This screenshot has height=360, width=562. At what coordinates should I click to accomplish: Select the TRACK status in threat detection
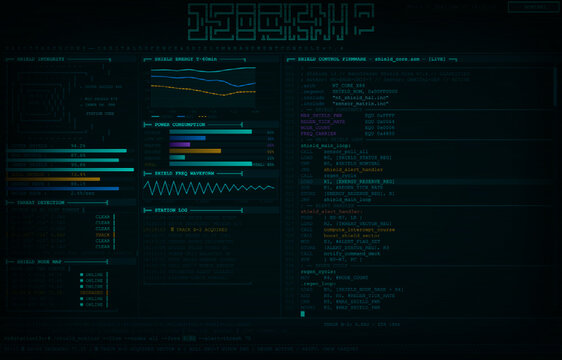(103, 235)
